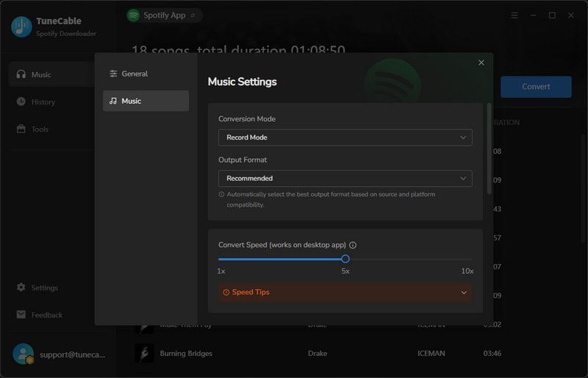Click the Speed Tips warning icon
This screenshot has width=588, height=378.
pos(226,293)
